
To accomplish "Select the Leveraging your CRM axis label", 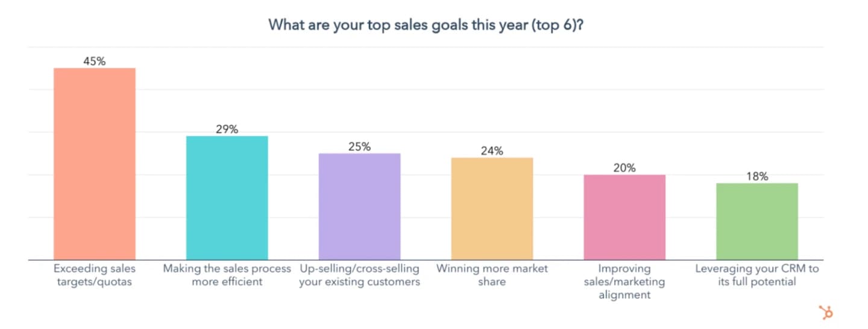I will tap(757, 275).
